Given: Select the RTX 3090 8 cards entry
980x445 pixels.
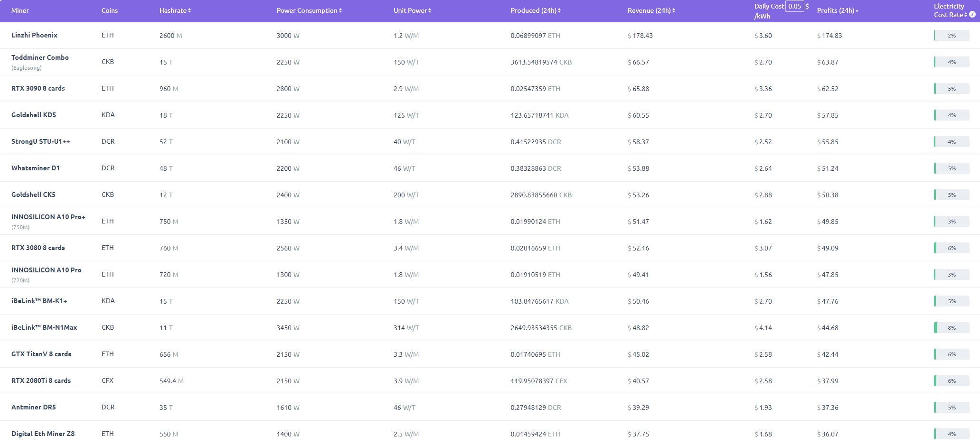Looking at the screenshot, I should [x=38, y=88].
